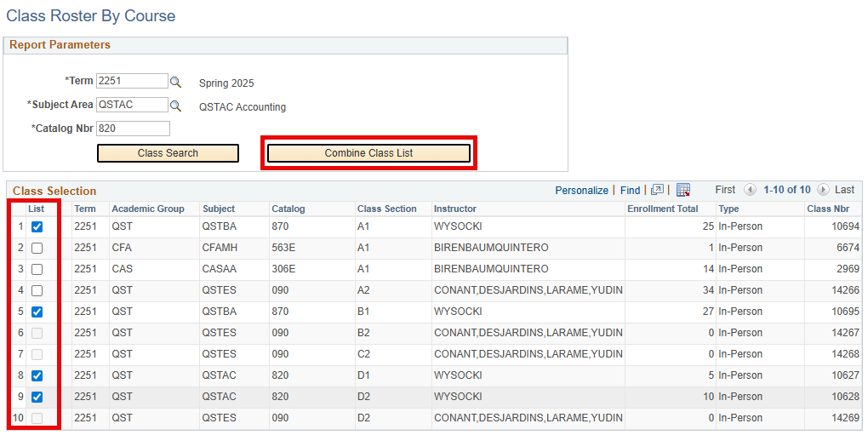Click the View All popup icon
868x435 pixels.
pos(657,190)
